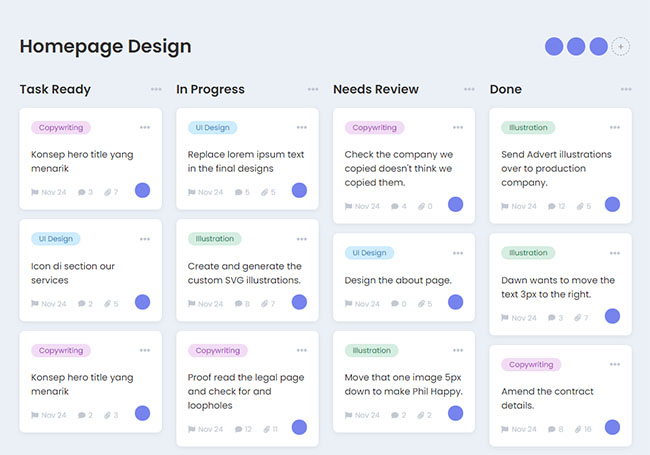Screen dimensions: 650x455
Task: Click attachment icon on Proof read the legal page card
Action: 267,429
